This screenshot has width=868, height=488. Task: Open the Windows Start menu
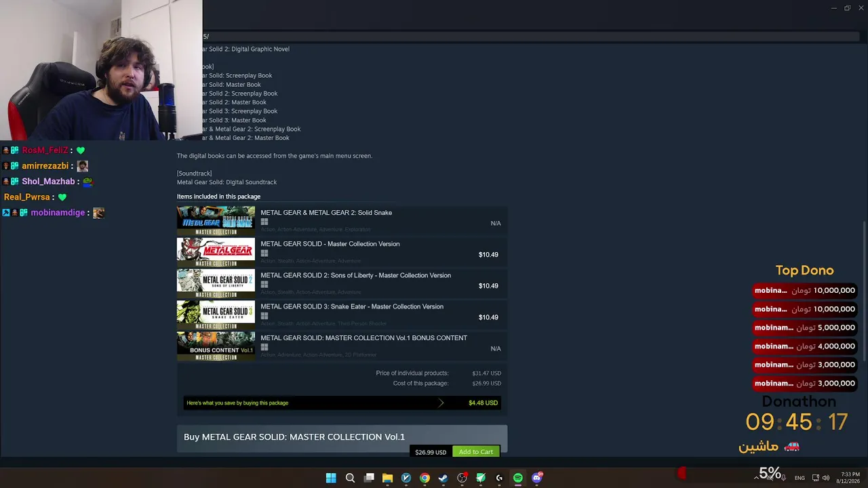(x=331, y=478)
